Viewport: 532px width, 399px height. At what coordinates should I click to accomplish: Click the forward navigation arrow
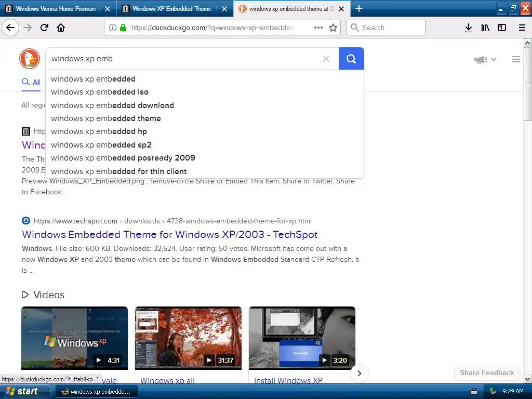pyautogui.click(x=28, y=28)
